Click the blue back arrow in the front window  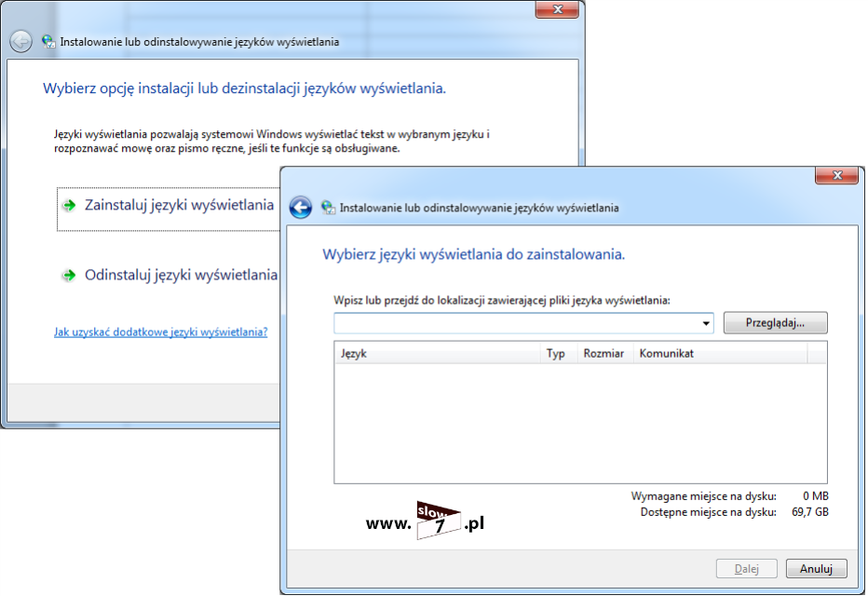click(x=301, y=208)
